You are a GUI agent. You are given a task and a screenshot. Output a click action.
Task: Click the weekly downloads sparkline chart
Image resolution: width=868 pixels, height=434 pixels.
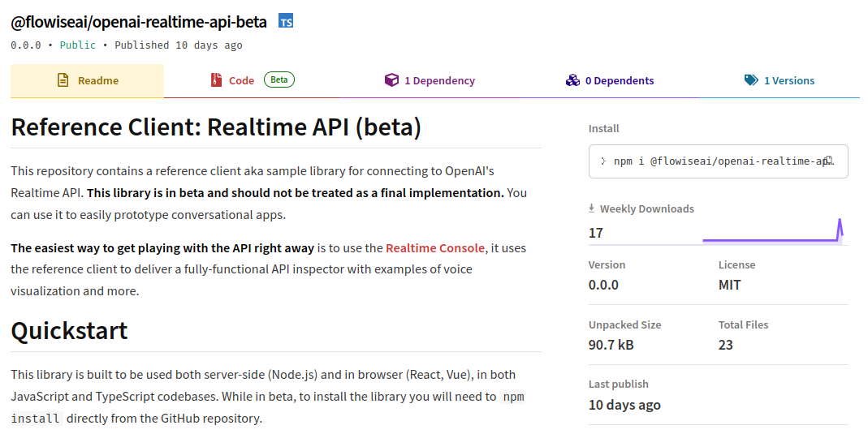(x=772, y=231)
